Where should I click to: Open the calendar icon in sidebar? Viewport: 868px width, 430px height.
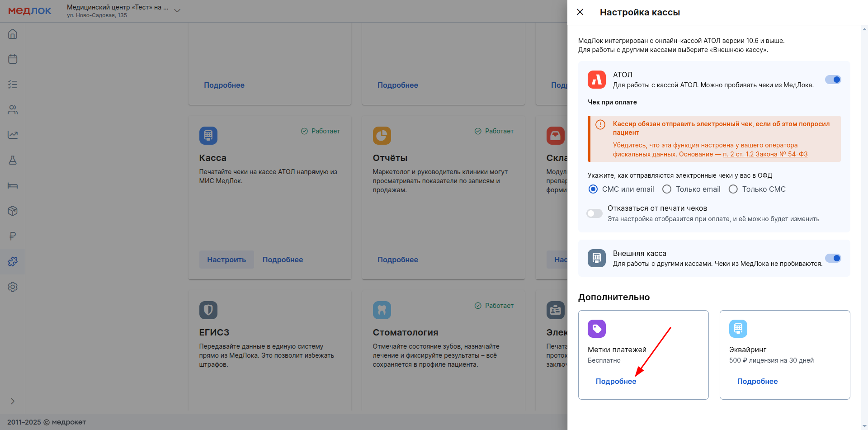click(13, 59)
